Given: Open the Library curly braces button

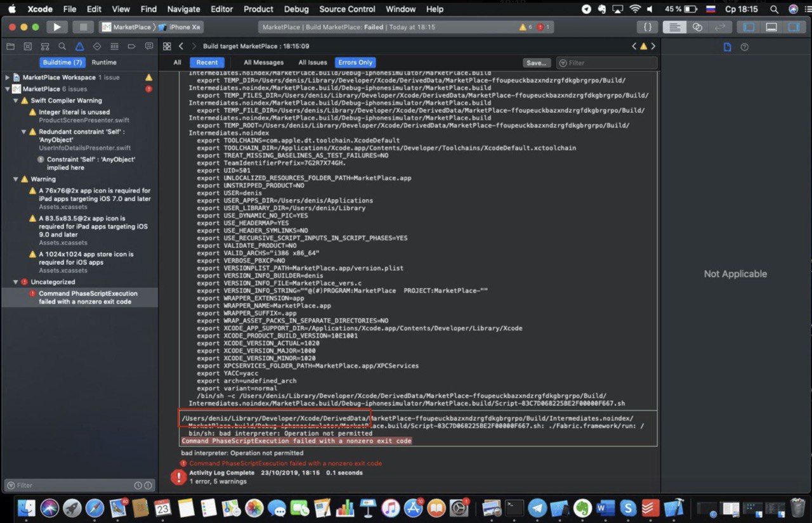Looking at the screenshot, I should tap(647, 27).
